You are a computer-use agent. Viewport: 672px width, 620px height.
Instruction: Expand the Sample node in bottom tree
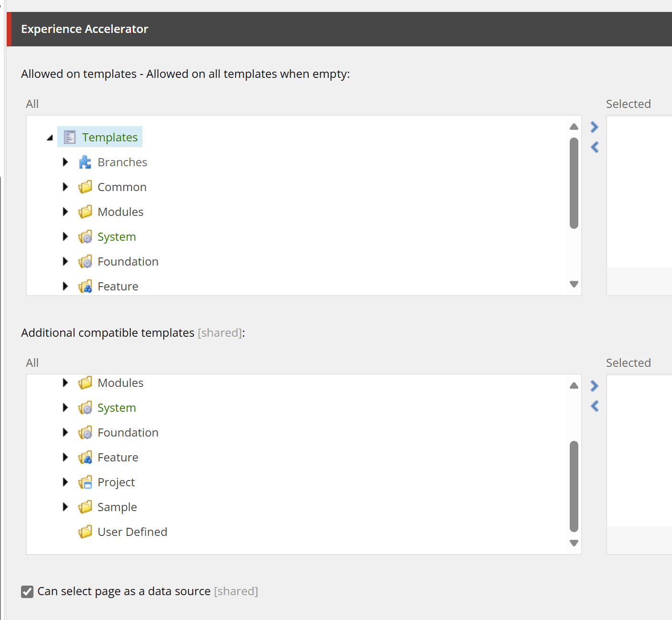click(65, 507)
